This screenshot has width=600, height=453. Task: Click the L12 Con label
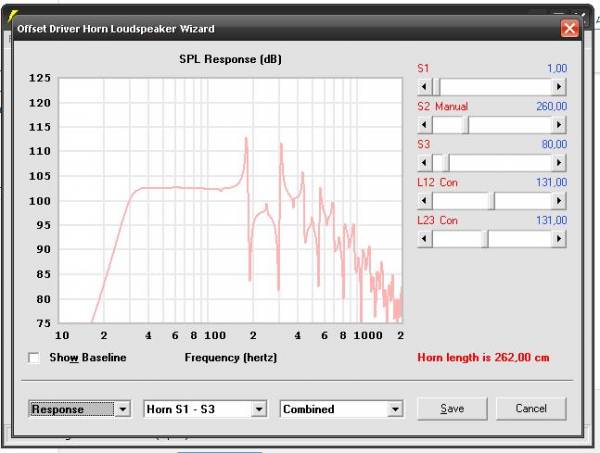pos(437,182)
